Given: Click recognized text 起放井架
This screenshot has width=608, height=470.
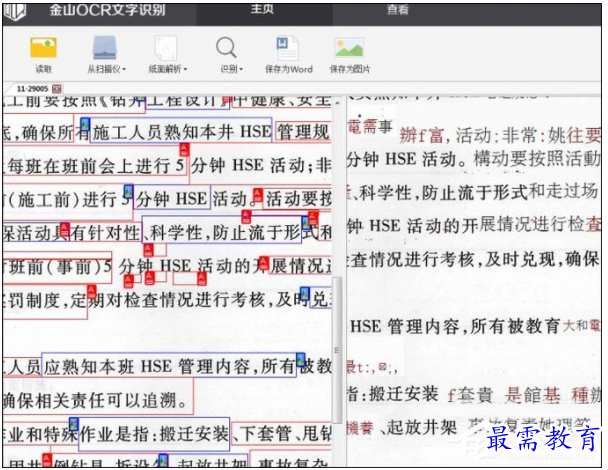Looking at the screenshot, I should click(421, 428).
